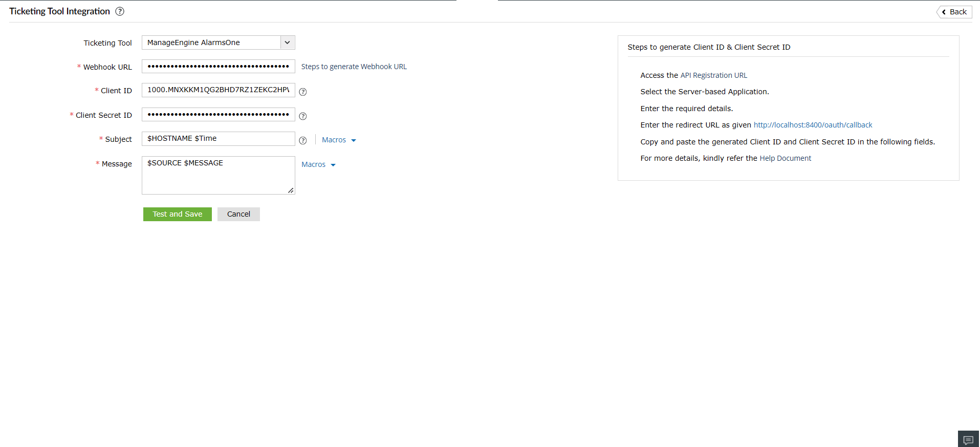
Task: Cancel the integration form
Action: 238,214
